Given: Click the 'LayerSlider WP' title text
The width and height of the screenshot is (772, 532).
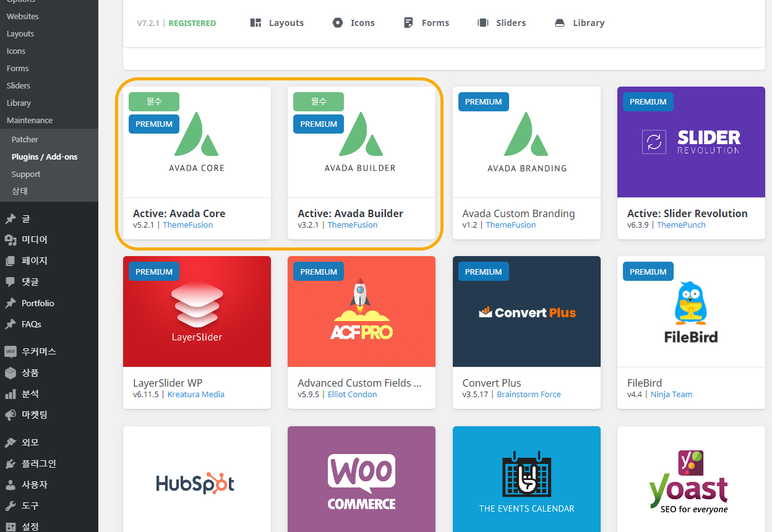Looking at the screenshot, I should pos(168,383).
